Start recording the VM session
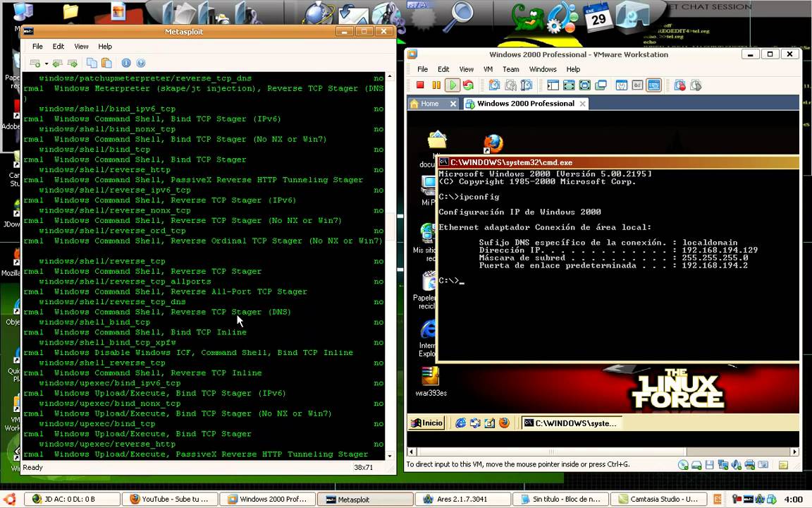Screen dimensions: 812x508 click(x=679, y=85)
